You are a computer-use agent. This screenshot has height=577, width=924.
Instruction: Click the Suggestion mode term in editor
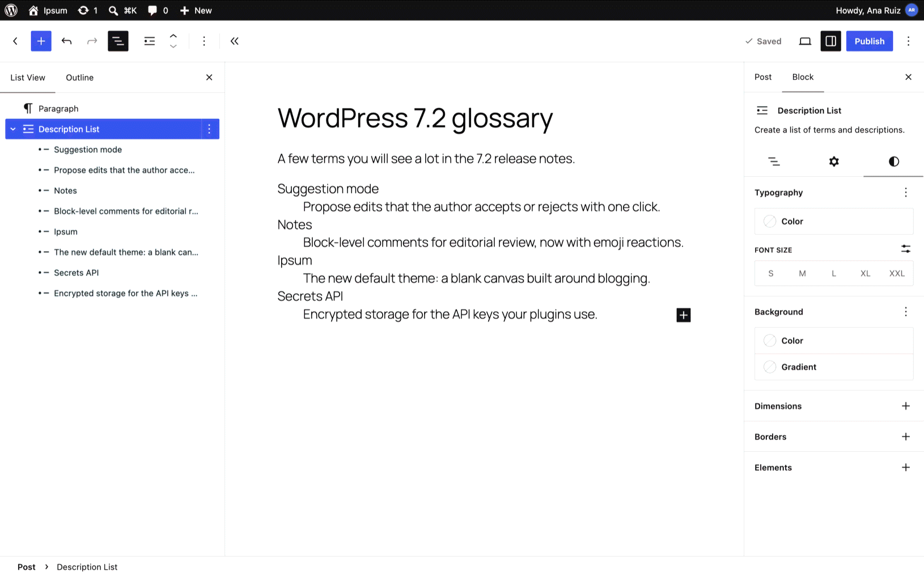coord(328,189)
